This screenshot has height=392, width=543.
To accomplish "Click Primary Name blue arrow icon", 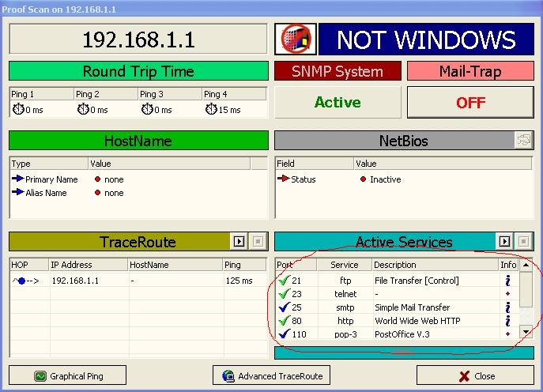I will (17, 179).
